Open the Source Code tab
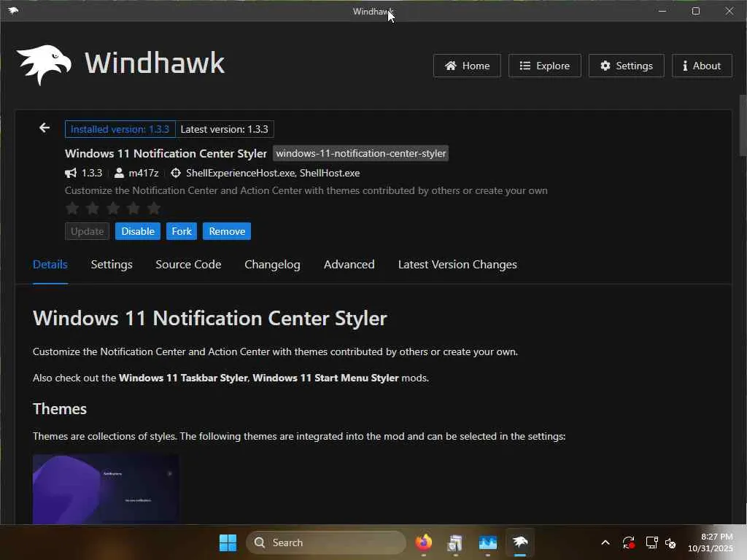The height and width of the screenshot is (560, 747). pyautogui.click(x=188, y=264)
